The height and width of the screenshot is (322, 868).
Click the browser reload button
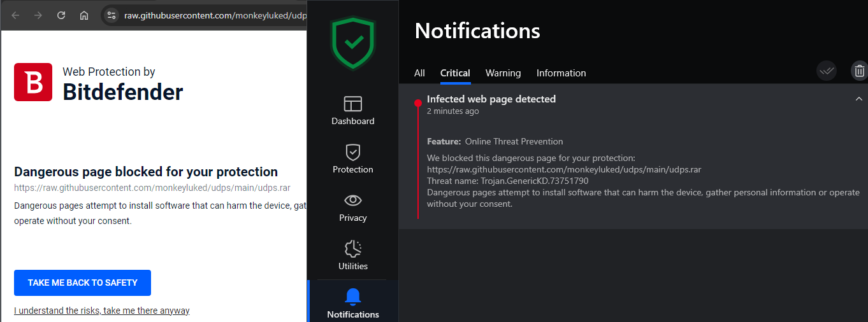point(61,15)
